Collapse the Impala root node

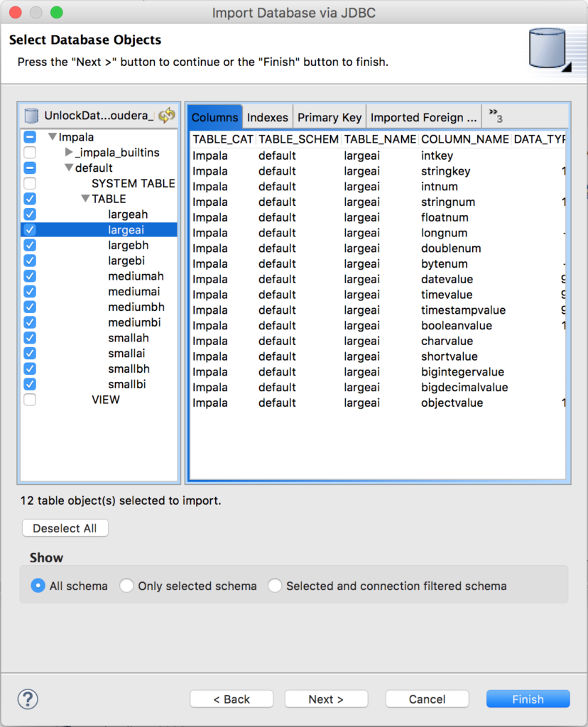point(53,137)
